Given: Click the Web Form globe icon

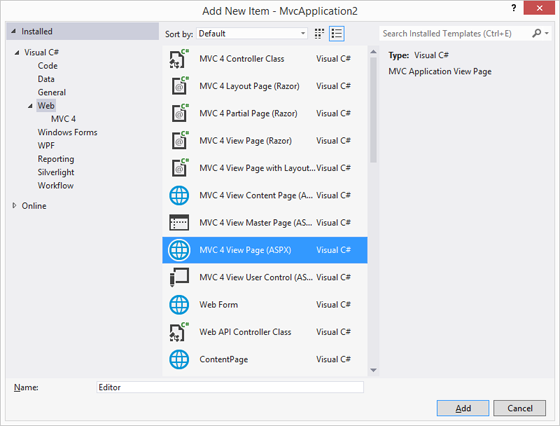Looking at the screenshot, I should tap(179, 305).
